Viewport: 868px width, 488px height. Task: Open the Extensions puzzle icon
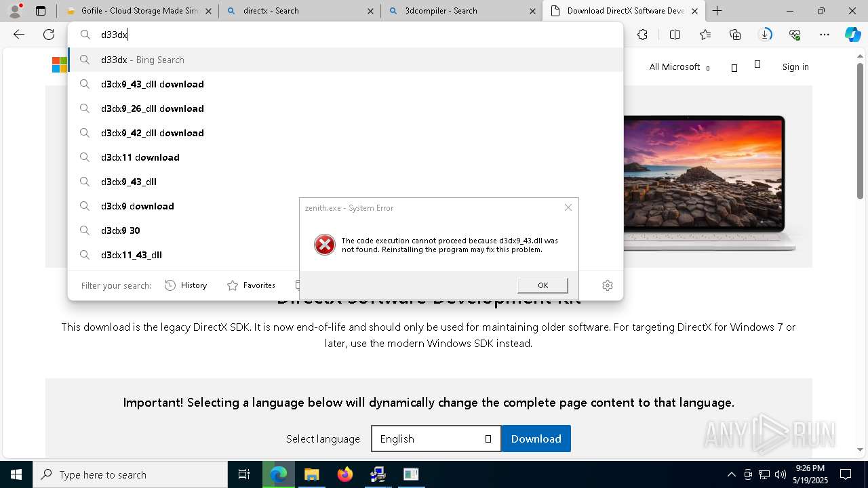click(642, 35)
